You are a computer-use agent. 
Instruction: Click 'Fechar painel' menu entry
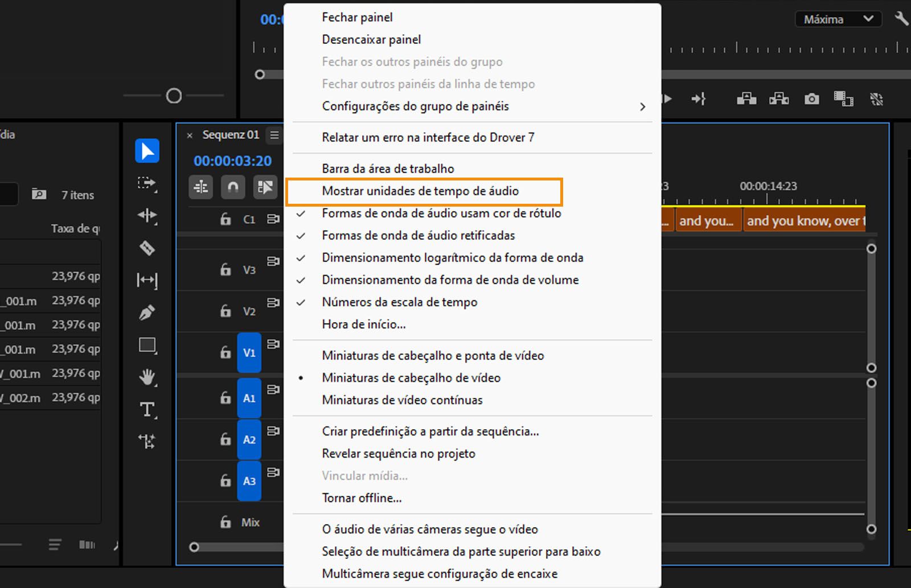tap(357, 17)
